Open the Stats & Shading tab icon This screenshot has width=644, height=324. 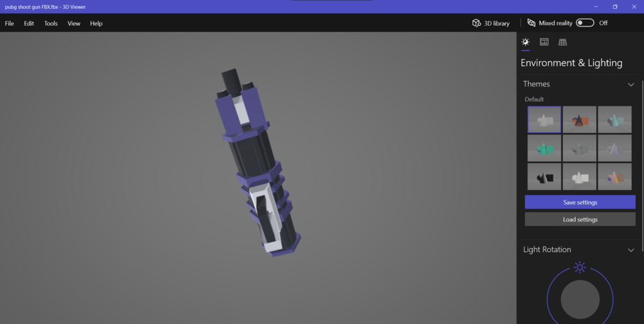(544, 42)
